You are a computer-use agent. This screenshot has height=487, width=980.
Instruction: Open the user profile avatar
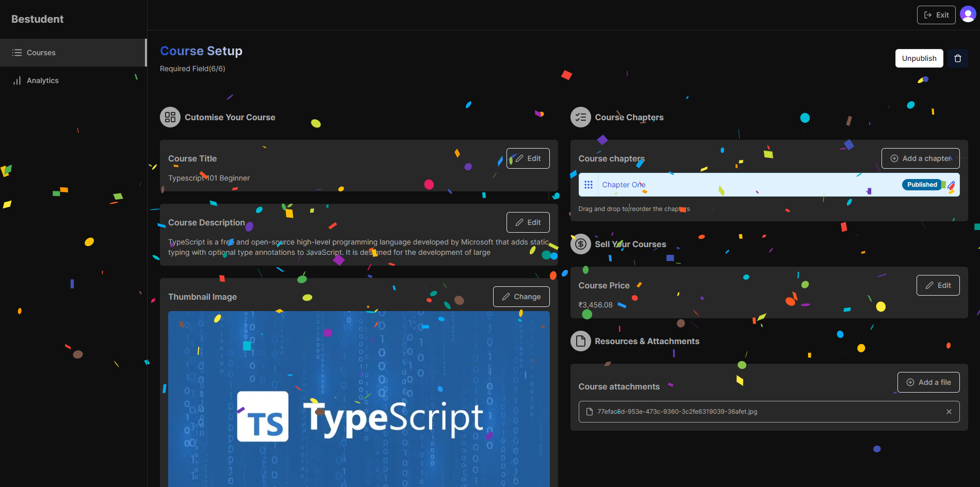coord(968,14)
